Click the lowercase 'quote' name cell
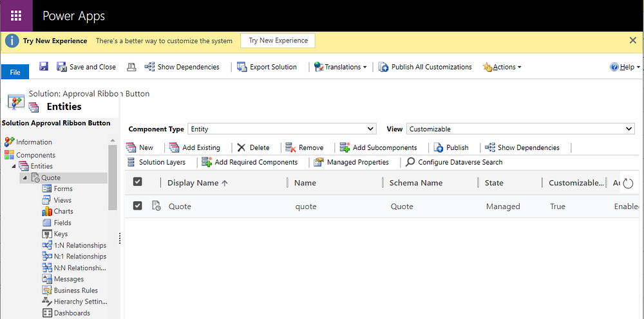Screen dimensions: 644x319 306,206
